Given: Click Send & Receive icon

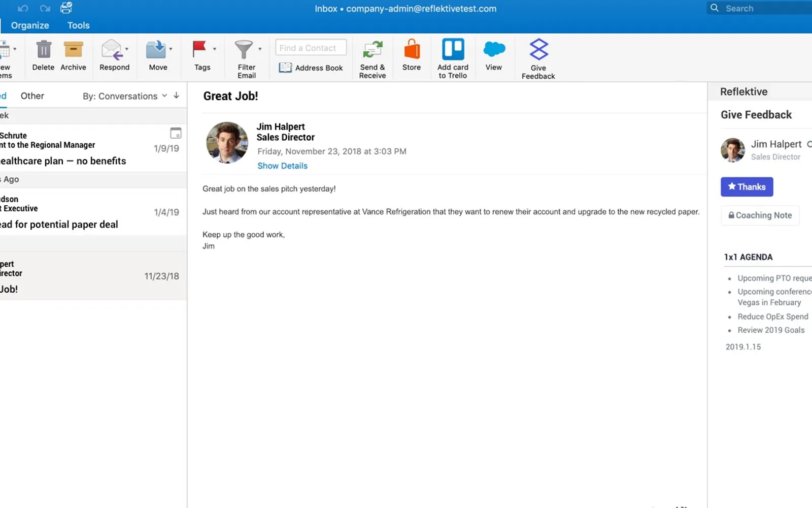Looking at the screenshot, I should pyautogui.click(x=373, y=50).
